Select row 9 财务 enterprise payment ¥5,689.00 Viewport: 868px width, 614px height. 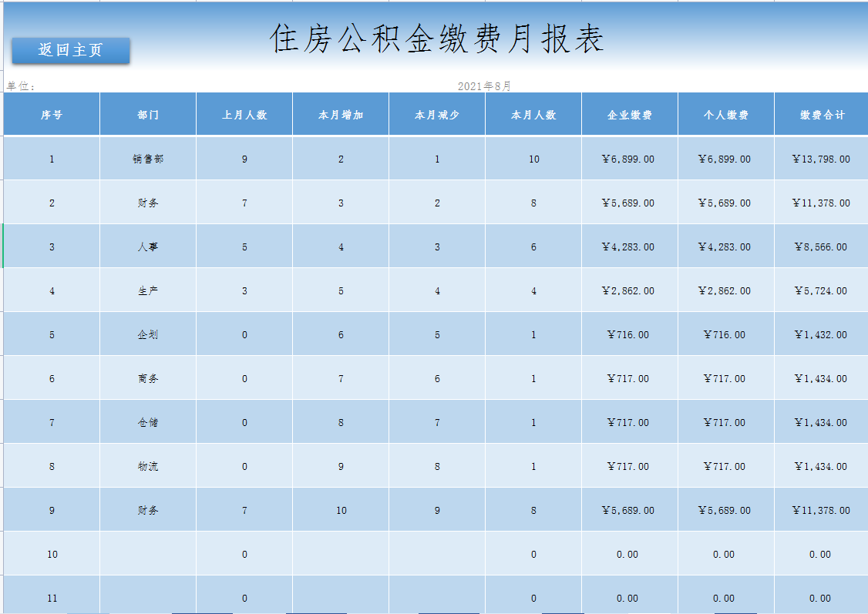pyautogui.click(x=629, y=509)
